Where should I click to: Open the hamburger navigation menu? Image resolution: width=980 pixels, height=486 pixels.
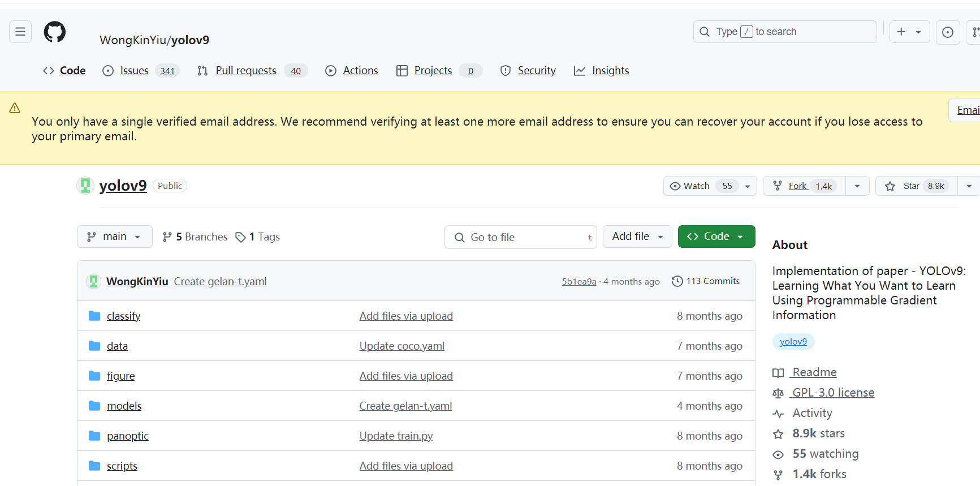click(20, 32)
